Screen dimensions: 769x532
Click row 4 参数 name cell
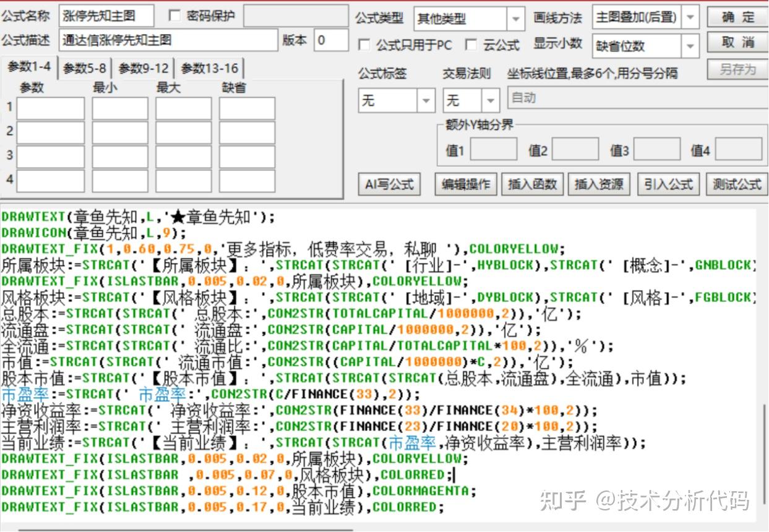pos(51,181)
